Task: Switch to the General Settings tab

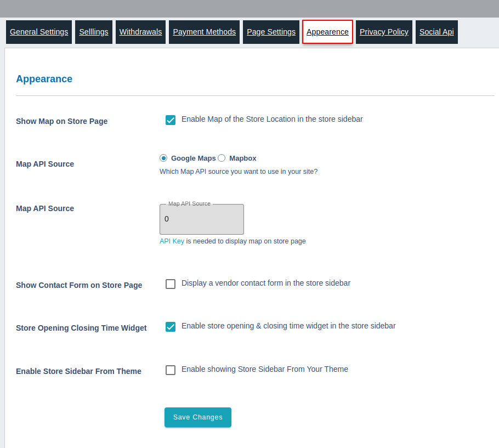Action: 38,32
